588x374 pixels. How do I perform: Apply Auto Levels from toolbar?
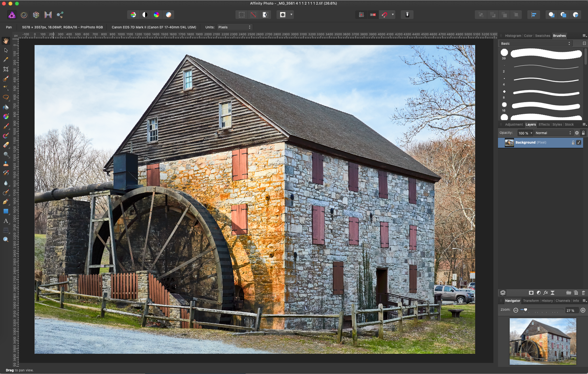(133, 15)
